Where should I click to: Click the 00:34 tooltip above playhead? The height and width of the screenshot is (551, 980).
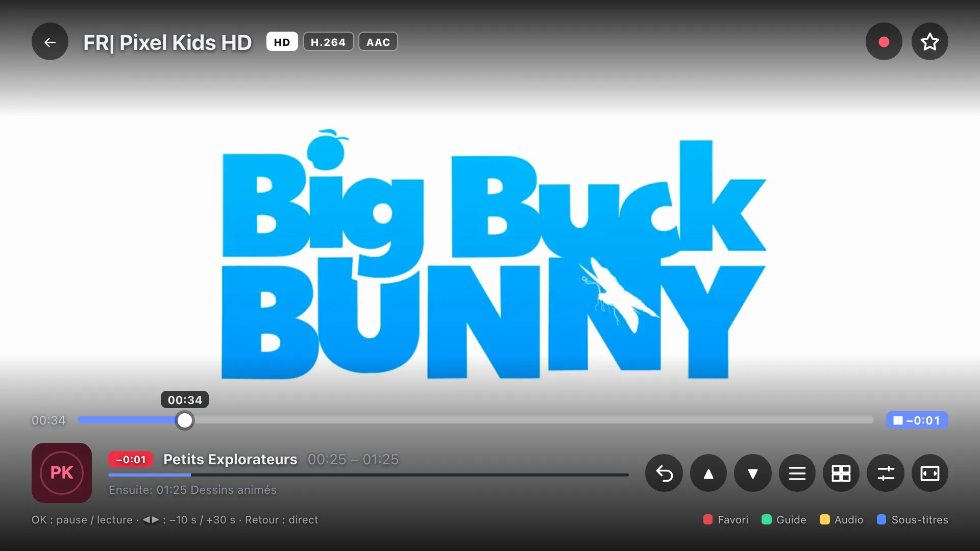pyautogui.click(x=185, y=400)
